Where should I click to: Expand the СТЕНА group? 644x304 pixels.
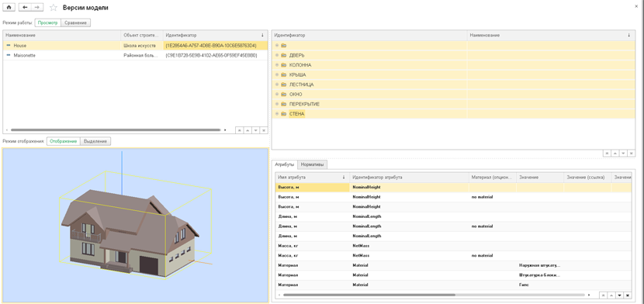pos(277,114)
